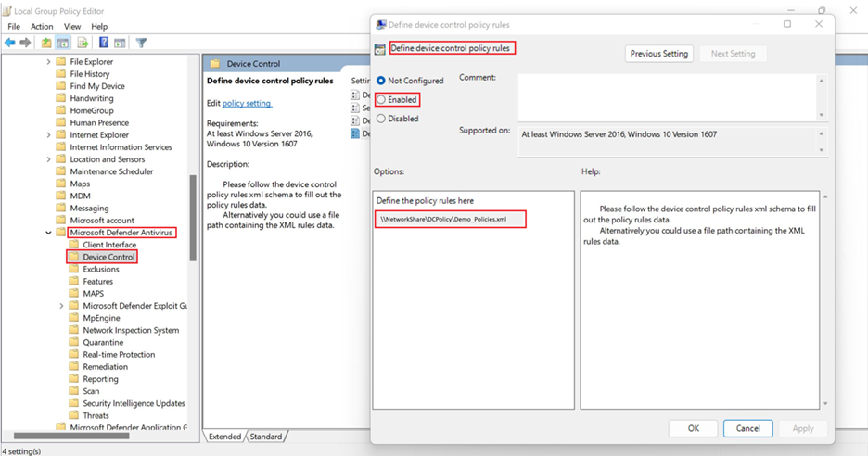The height and width of the screenshot is (456, 868).
Task: Expand the Microsoft Defender Exploit Guard node
Action: click(61, 306)
